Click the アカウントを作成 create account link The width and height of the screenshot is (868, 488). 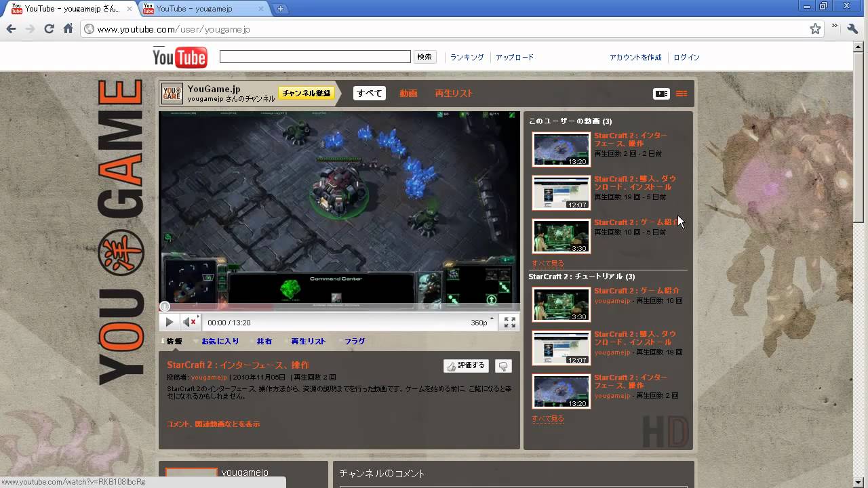tap(635, 58)
